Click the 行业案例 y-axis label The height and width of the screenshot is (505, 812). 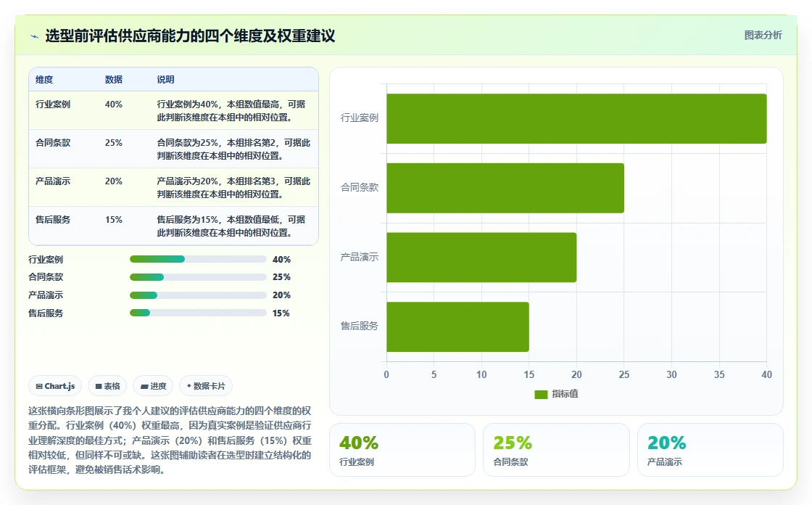(360, 118)
